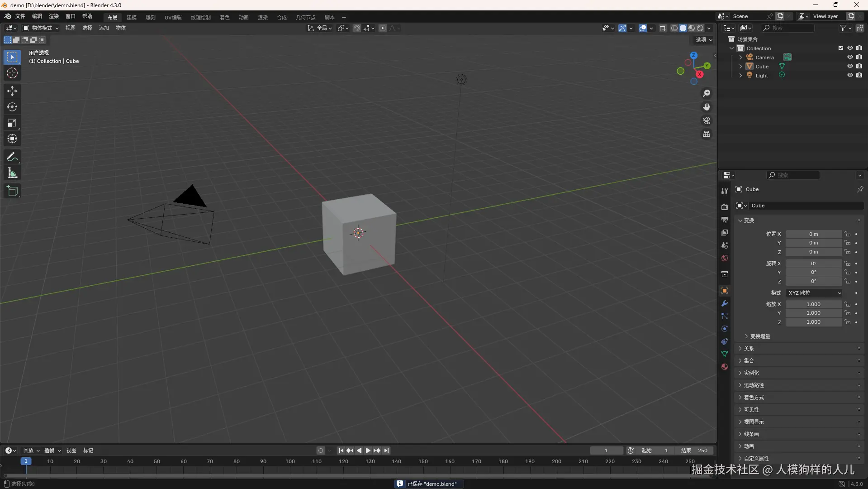Disable Cube in renders camera icon
Screen dimensions: 868x489
point(859,66)
